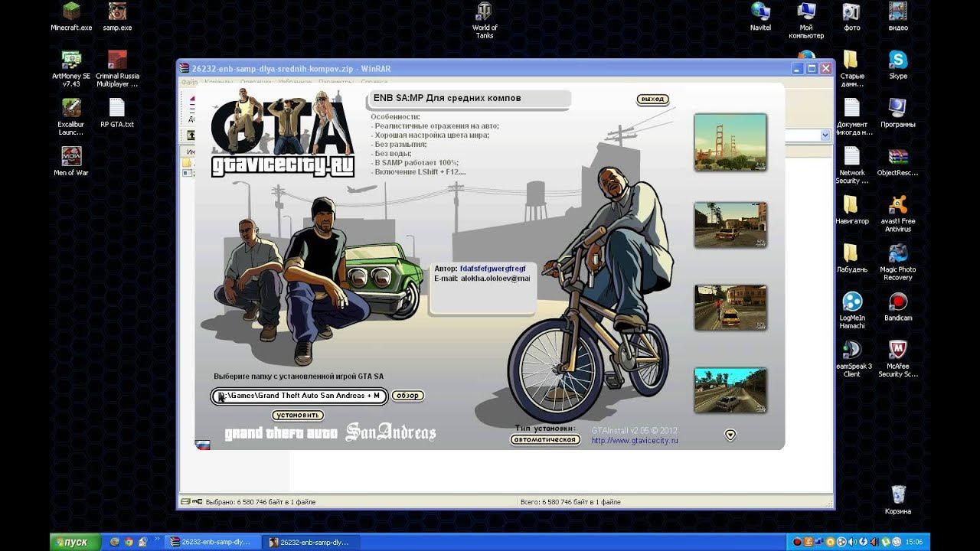
Task: Select the Bandicam desktop icon
Action: [898, 306]
